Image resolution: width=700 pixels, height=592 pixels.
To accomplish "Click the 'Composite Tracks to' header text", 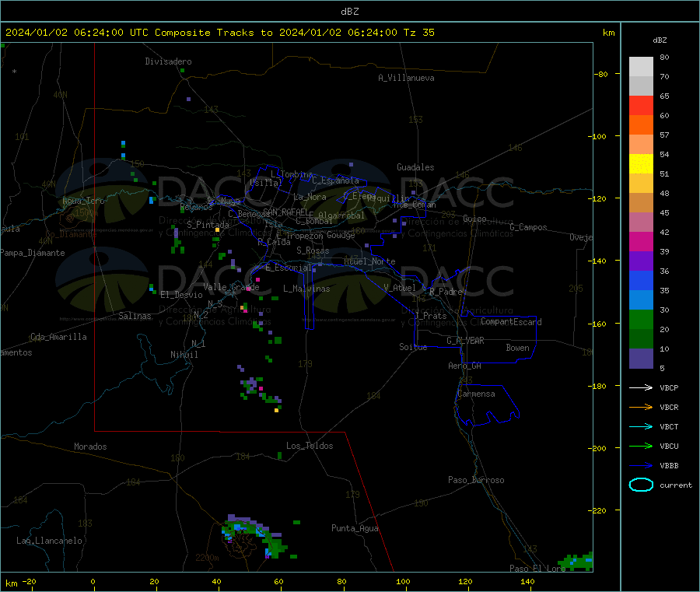I will point(213,33).
